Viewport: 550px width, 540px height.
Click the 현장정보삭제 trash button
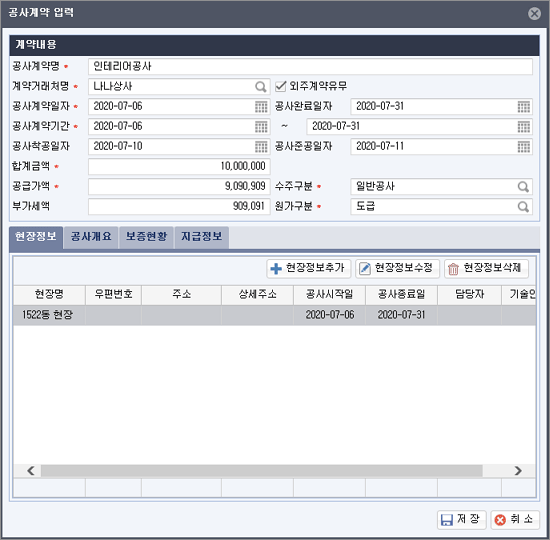click(487, 269)
